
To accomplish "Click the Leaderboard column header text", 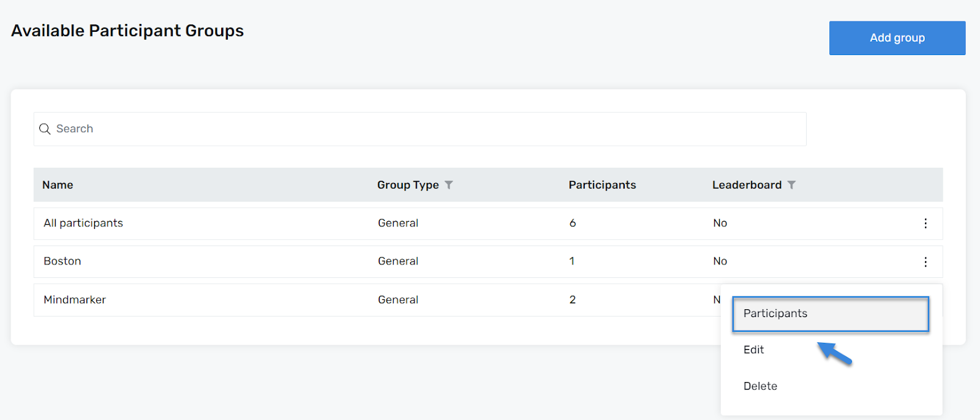I will pyautogui.click(x=747, y=185).
